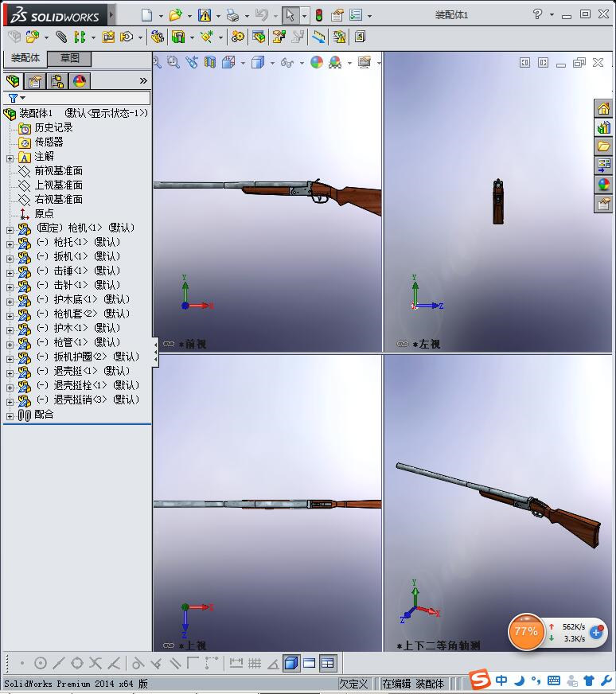Open the View Orientation dropdown arrow

tap(243, 63)
